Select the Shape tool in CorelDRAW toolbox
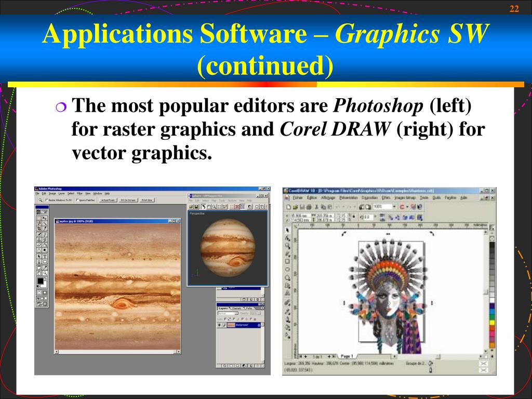 [x=287, y=238]
